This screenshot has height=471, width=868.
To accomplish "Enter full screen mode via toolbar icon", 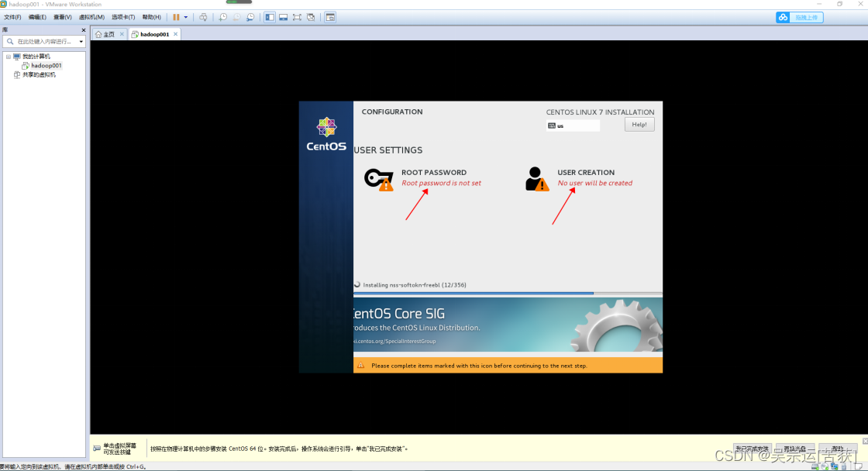I will [x=298, y=17].
